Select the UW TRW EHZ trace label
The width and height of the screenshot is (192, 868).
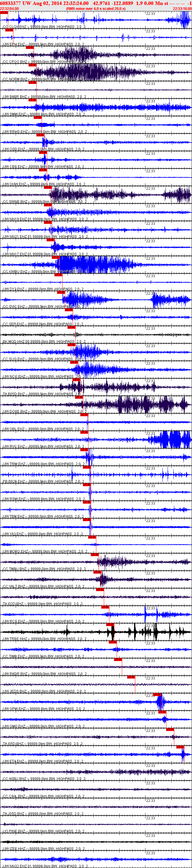44,465
